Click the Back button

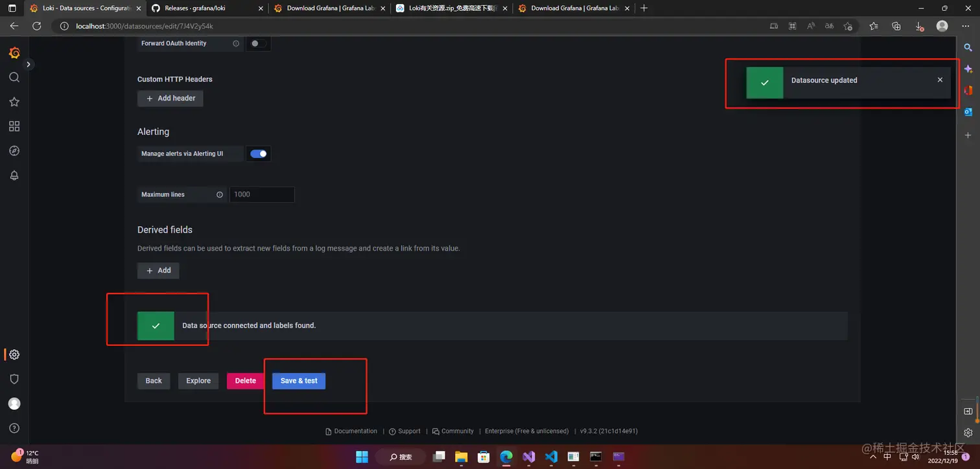[154, 381]
